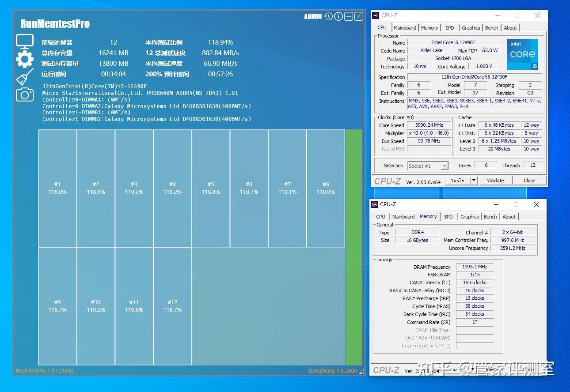
Task: Switch to CPU tab in lower CPU-Z window
Action: [381, 217]
